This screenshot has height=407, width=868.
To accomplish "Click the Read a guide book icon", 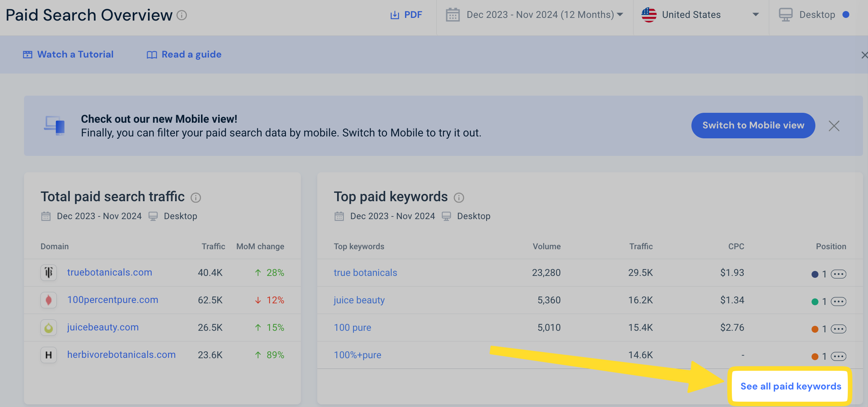I will click(x=152, y=55).
